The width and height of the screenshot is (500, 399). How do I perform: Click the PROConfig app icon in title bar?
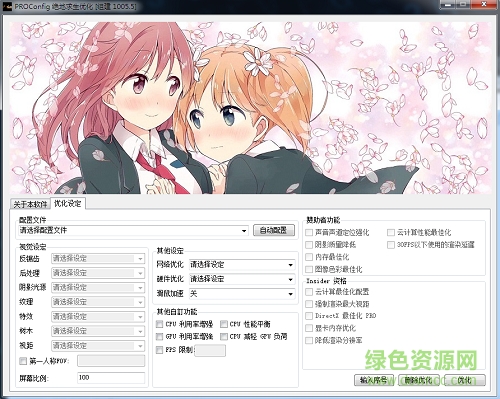pos(7,7)
